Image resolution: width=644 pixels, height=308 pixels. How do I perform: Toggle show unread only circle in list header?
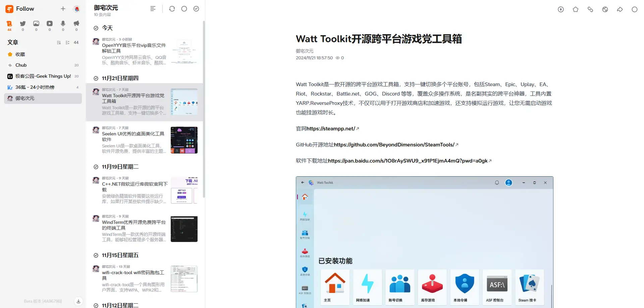(x=184, y=9)
